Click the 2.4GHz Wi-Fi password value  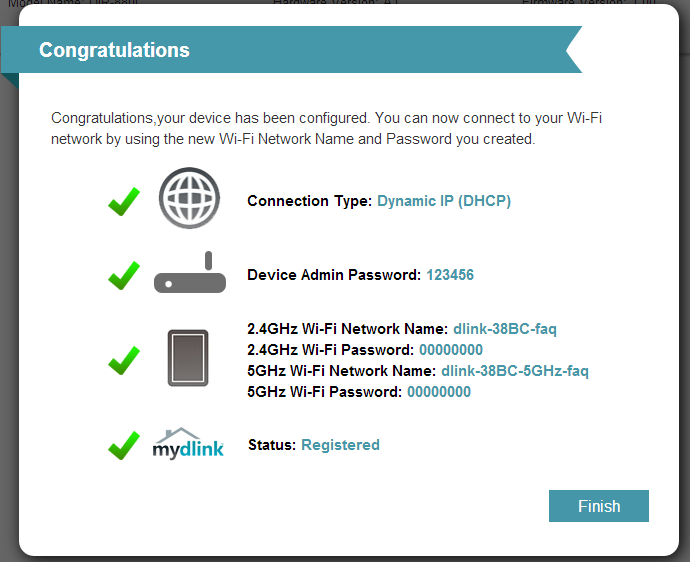point(451,349)
